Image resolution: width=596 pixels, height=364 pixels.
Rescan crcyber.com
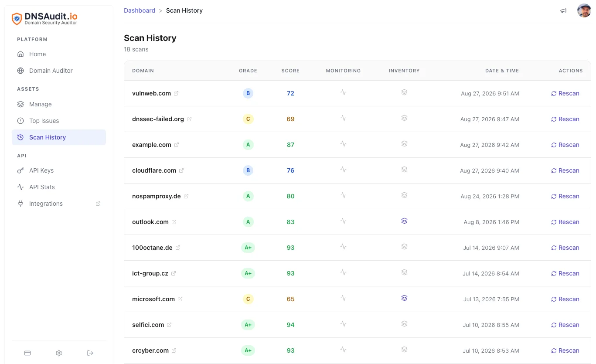565,350
